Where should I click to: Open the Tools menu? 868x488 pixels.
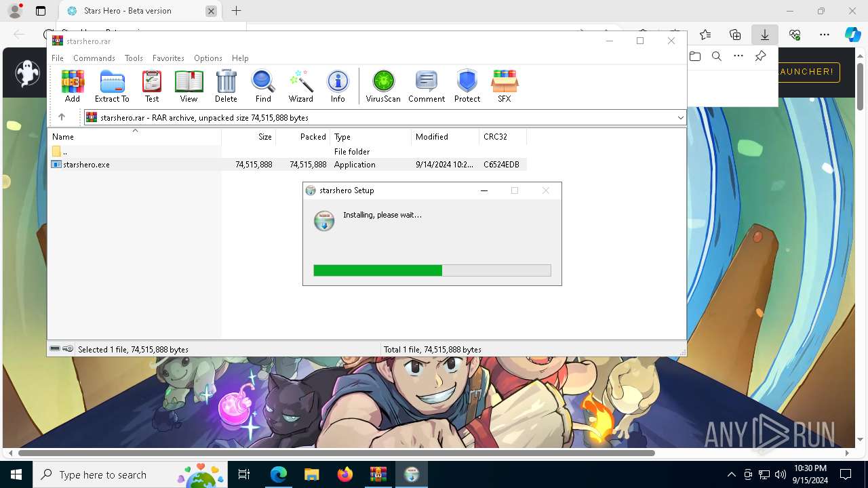point(134,58)
